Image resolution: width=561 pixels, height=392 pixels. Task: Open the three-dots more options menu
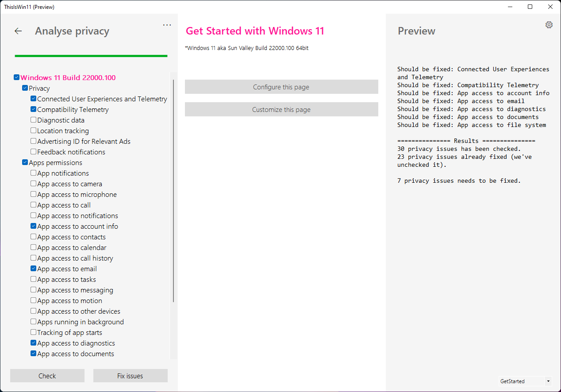click(167, 25)
